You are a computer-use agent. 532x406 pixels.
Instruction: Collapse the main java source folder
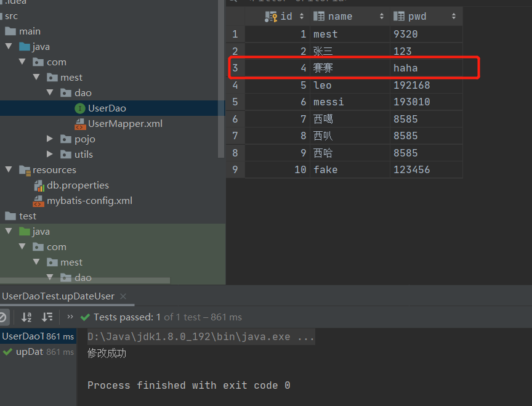9,46
